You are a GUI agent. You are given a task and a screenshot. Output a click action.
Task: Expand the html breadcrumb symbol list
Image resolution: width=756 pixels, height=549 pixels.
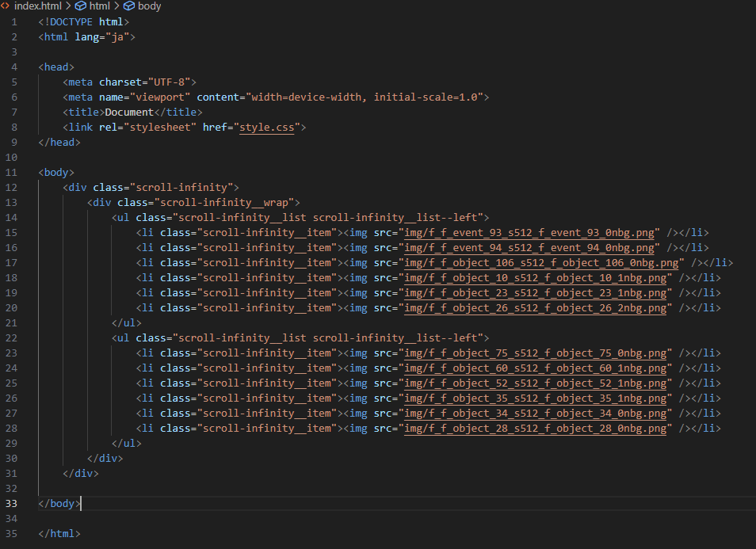[99, 6]
